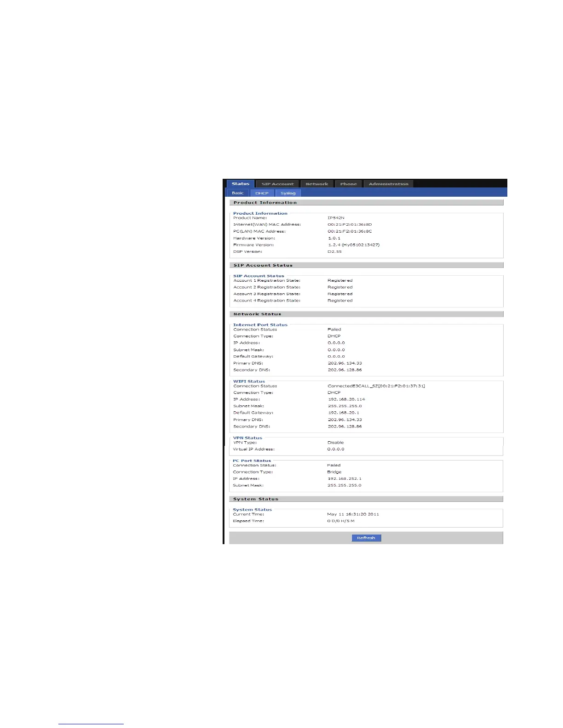The height and width of the screenshot is (728, 563).
Task: Go to the Phone tab
Action: click(348, 184)
